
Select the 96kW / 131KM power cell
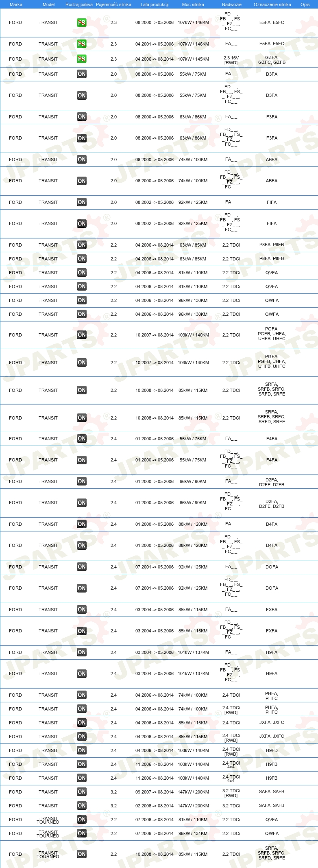pyautogui.click(x=193, y=833)
